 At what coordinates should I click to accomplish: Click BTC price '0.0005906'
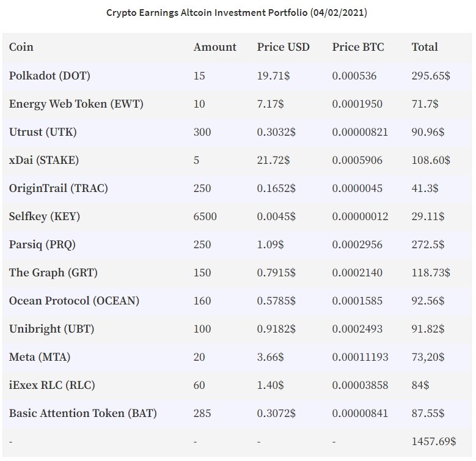click(x=357, y=160)
